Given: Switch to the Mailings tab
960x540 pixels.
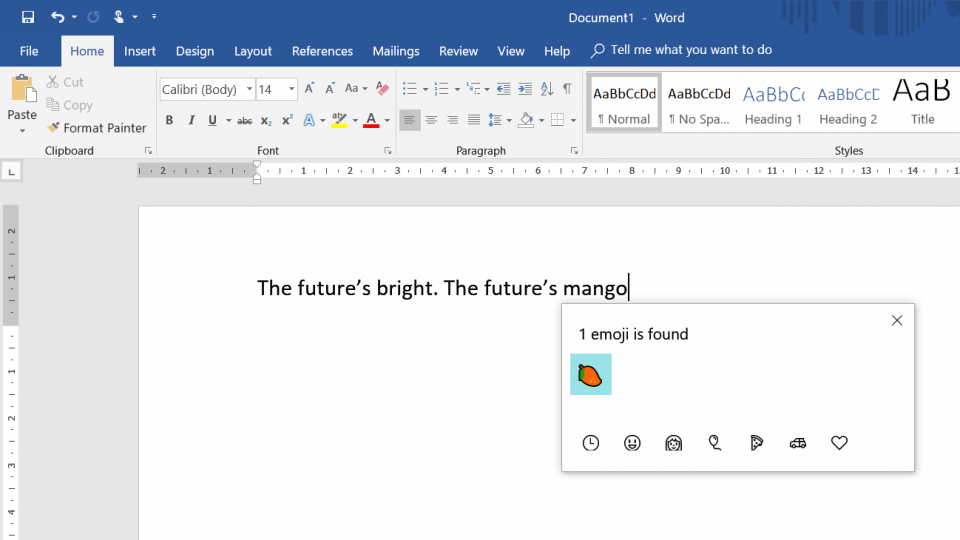Looking at the screenshot, I should (x=396, y=51).
